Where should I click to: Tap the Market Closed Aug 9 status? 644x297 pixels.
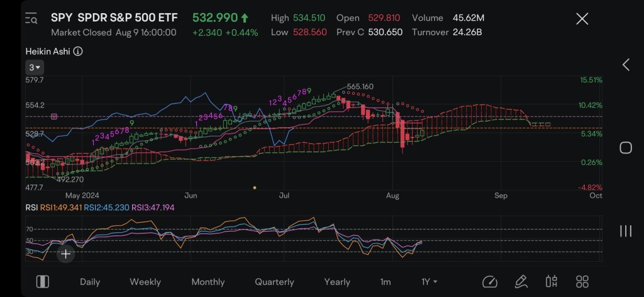pyautogui.click(x=114, y=32)
